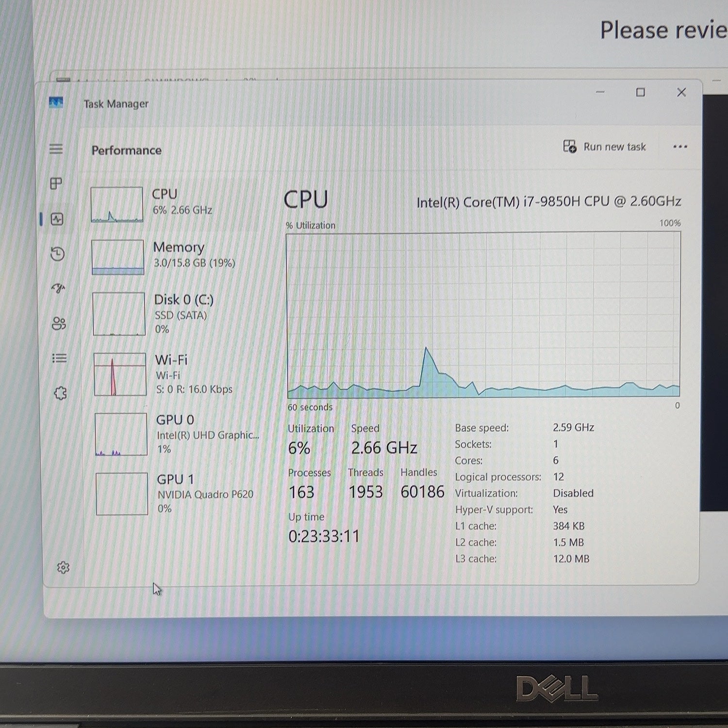The image size is (728, 728).
Task: Click the Intel Core i7-9850H CPU name
Action: coord(549,201)
